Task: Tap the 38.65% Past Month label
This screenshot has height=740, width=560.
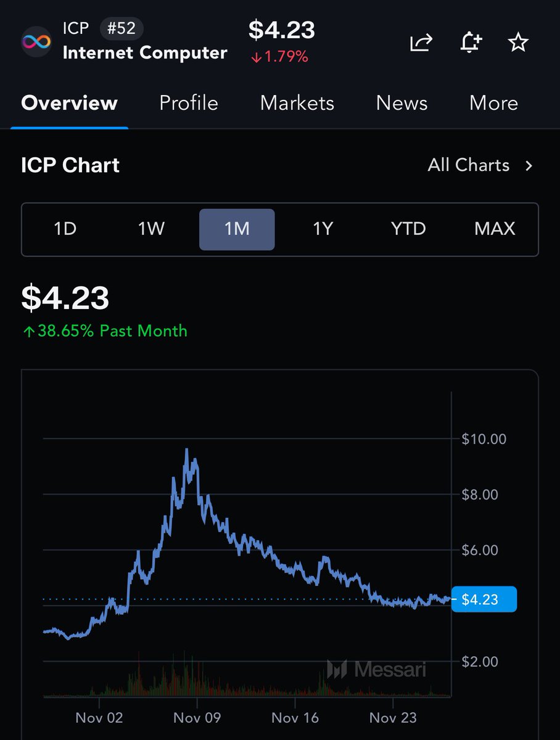Action: tap(105, 331)
